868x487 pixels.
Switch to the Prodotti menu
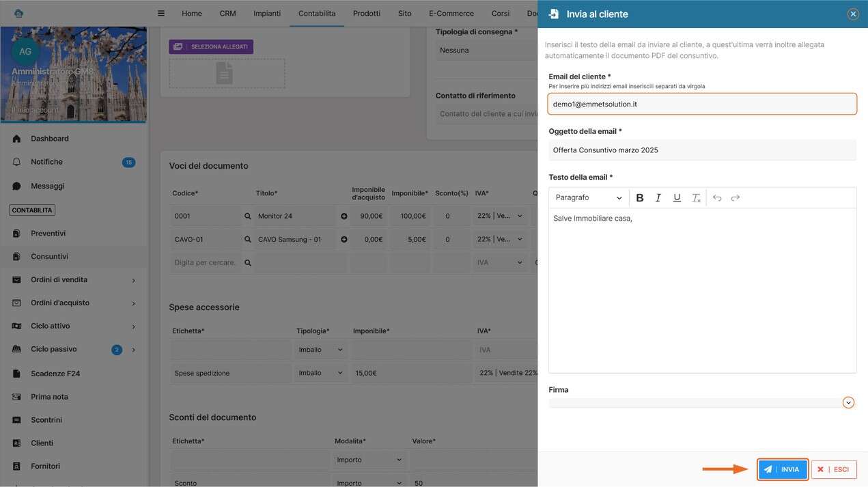coord(366,13)
